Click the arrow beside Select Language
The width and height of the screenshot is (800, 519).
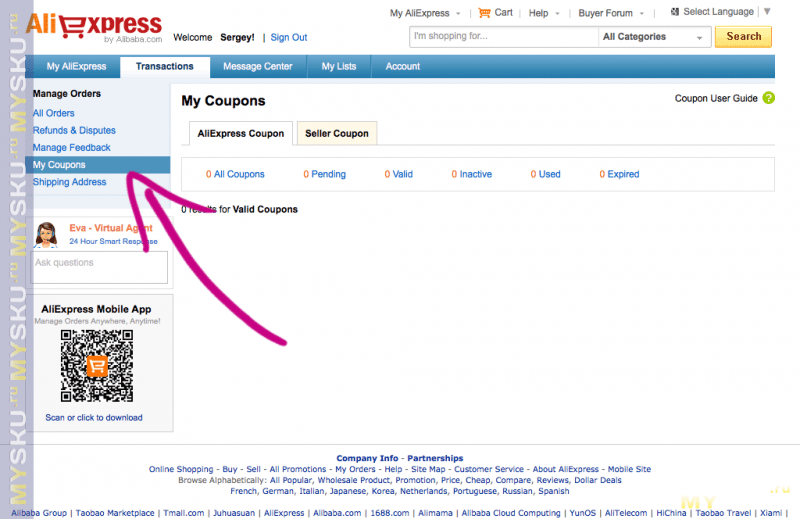(x=767, y=12)
